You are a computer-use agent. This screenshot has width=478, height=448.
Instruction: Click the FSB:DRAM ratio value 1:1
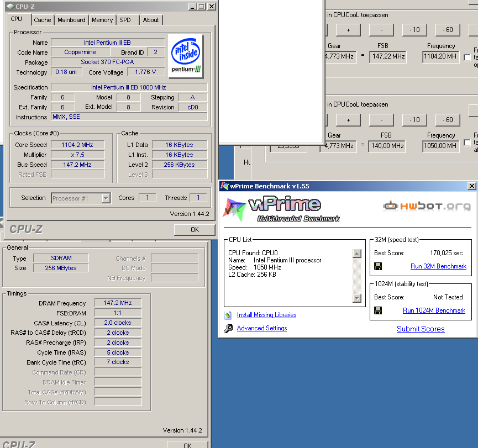point(118,313)
